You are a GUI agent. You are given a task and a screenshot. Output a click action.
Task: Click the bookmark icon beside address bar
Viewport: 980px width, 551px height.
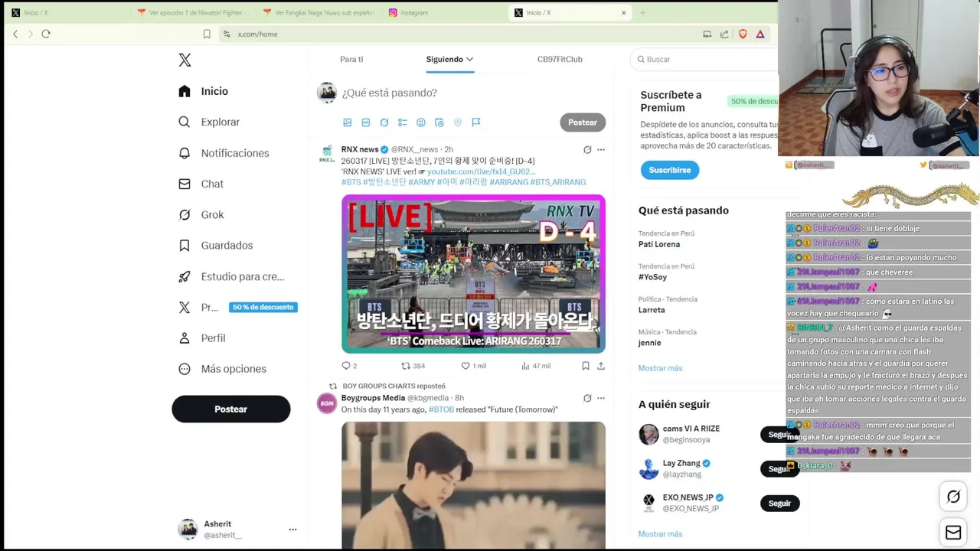tap(207, 34)
